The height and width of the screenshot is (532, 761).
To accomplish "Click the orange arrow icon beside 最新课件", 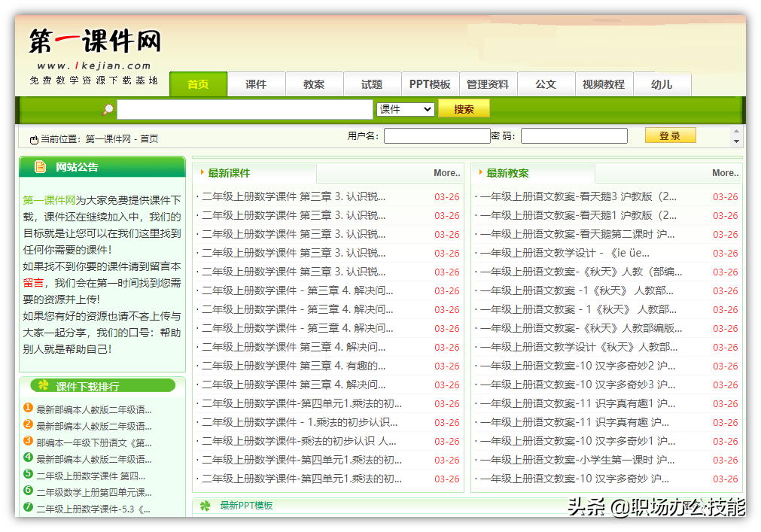I will (202, 172).
